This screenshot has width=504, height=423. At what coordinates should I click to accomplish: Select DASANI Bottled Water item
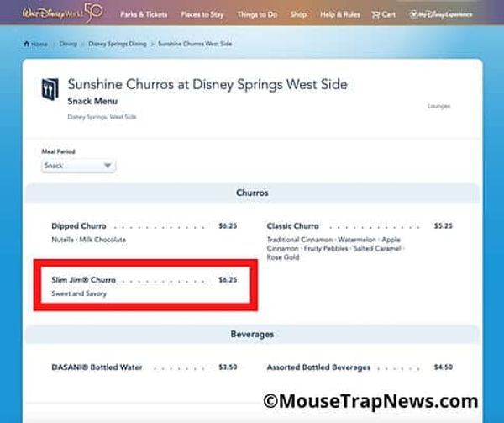pos(97,367)
